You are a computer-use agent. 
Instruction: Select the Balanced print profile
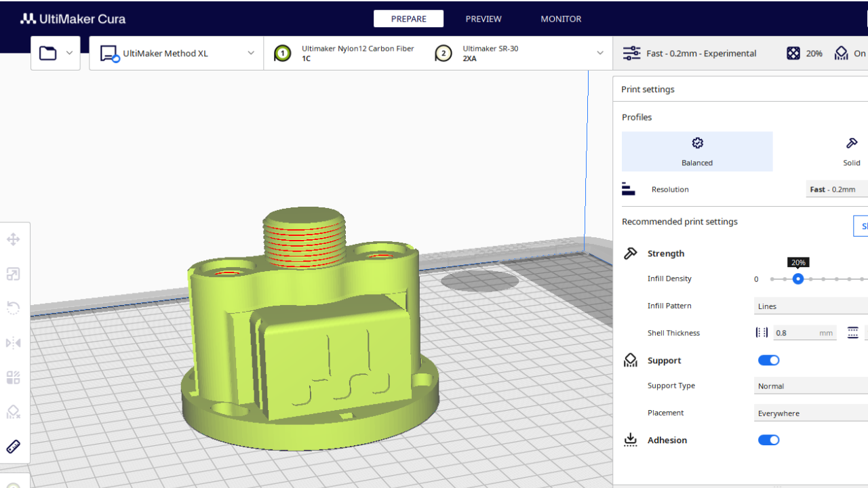point(697,150)
